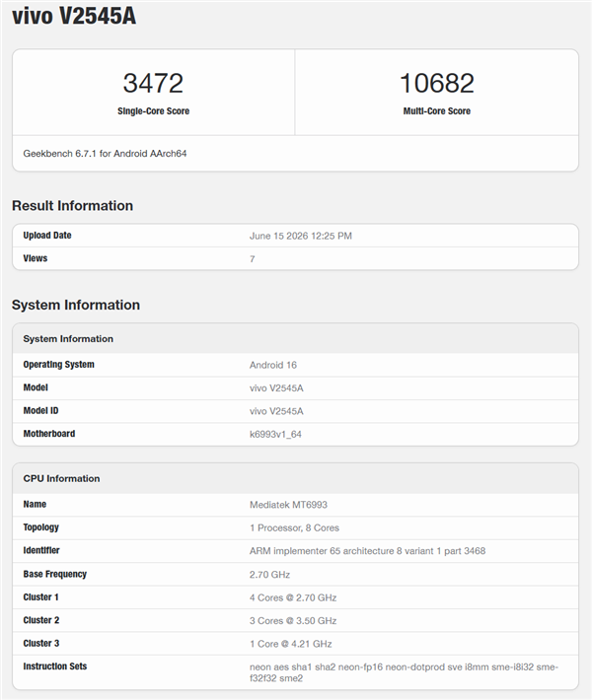Select 1 Core @ 4.21 GHz value
592x700 pixels.
click(x=290, y=644)
